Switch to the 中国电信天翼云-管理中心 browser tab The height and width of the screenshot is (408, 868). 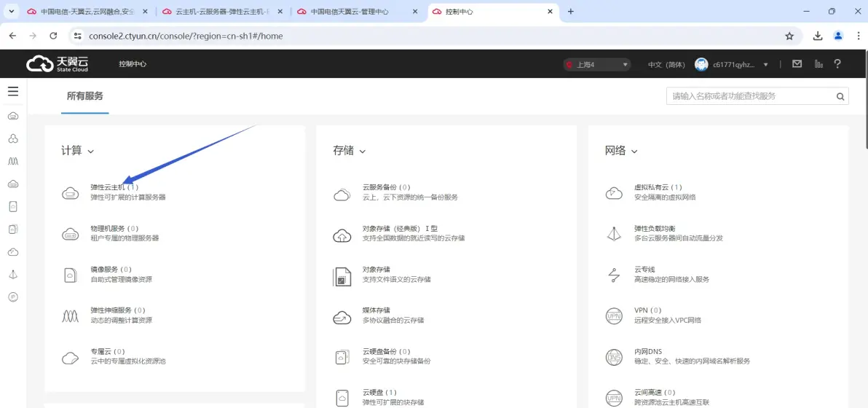pos(358,12)
